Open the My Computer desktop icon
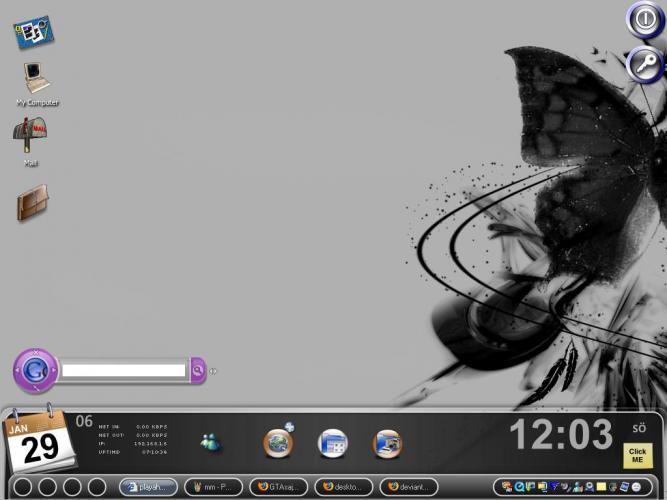667x500 pixels. click(37, 79)
